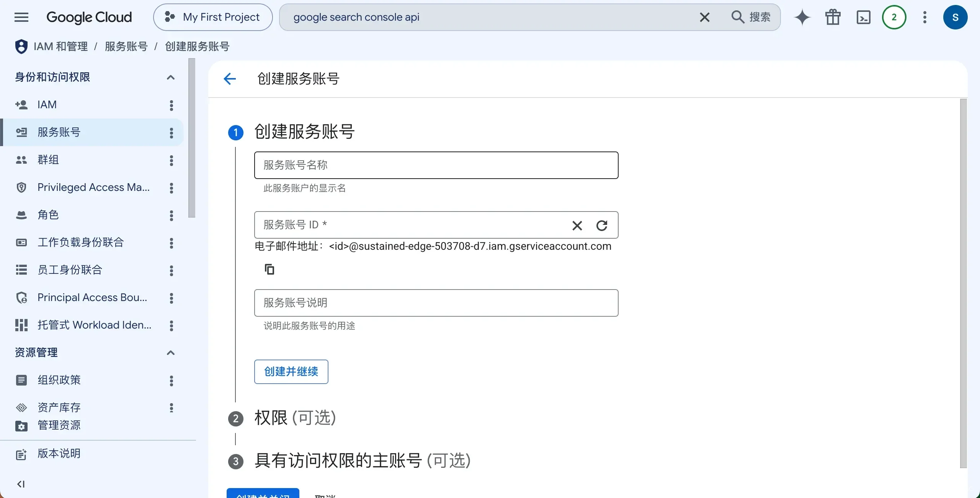Open more options for 工作负载身份联合 row

tap(171, 243)
